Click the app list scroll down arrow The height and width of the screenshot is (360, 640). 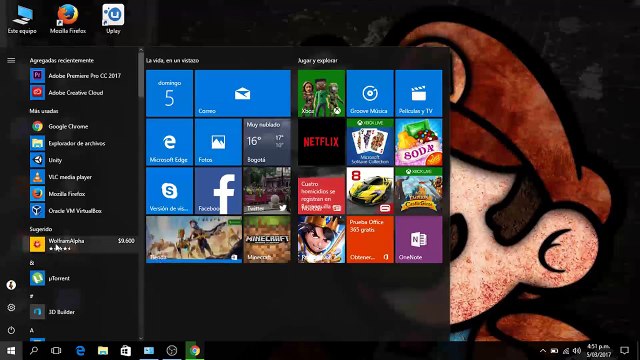tap(141, 338)
